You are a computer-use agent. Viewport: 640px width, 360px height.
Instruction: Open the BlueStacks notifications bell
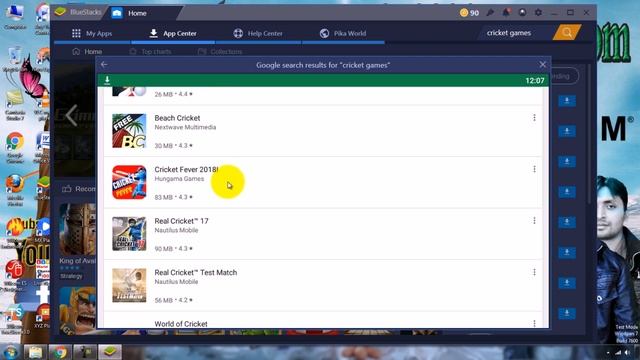506,13
